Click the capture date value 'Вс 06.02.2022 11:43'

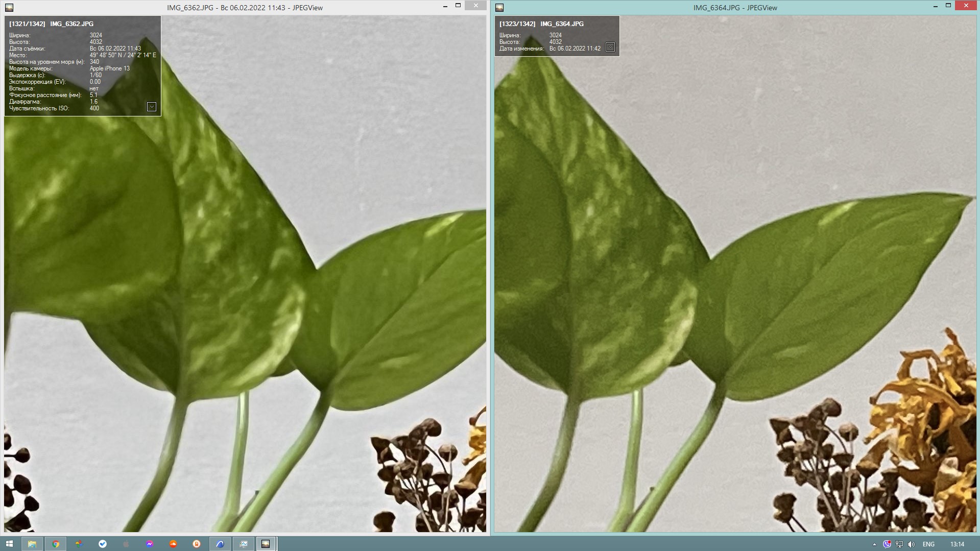[x=115, y=49]
